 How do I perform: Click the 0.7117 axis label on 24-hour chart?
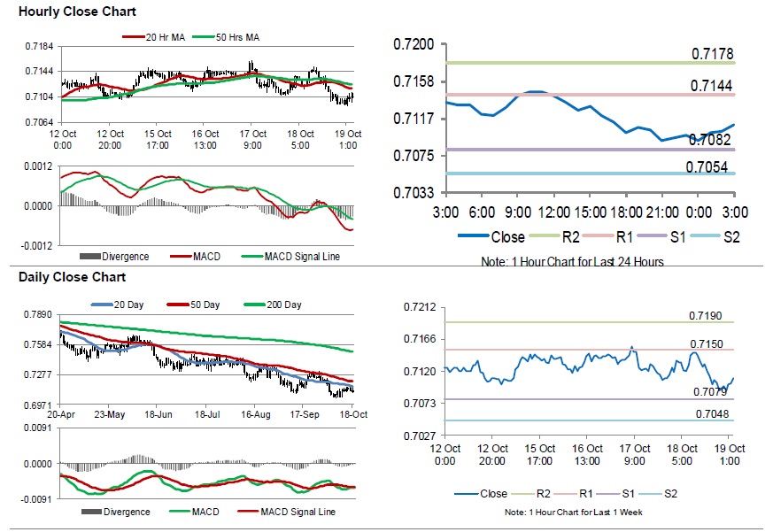414,119
